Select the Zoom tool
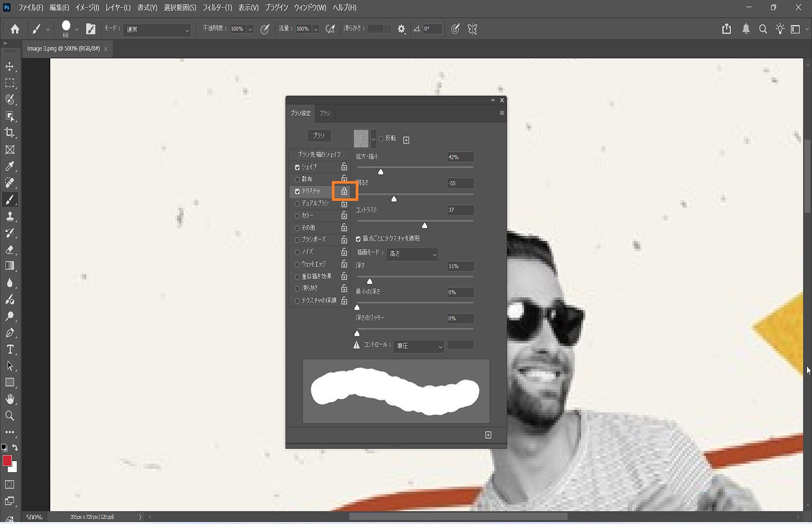This screenshot has height=524, width=812. 10,415
